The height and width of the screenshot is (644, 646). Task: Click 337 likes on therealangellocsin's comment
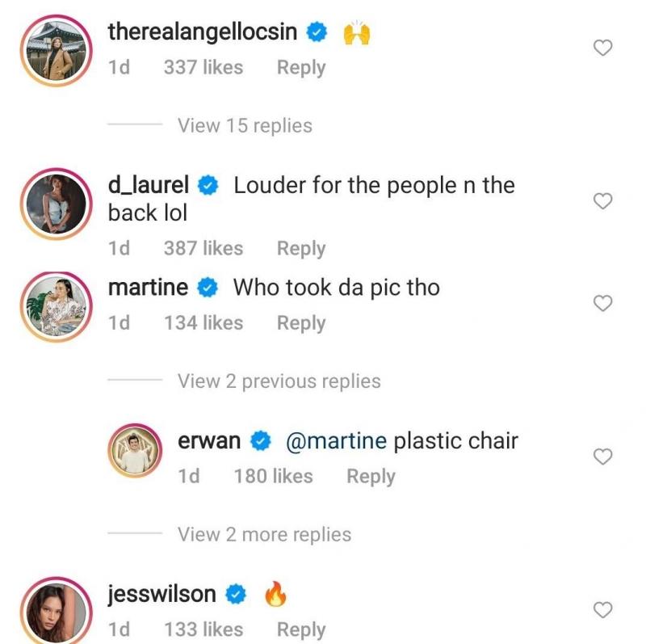(x=204, y=68)
